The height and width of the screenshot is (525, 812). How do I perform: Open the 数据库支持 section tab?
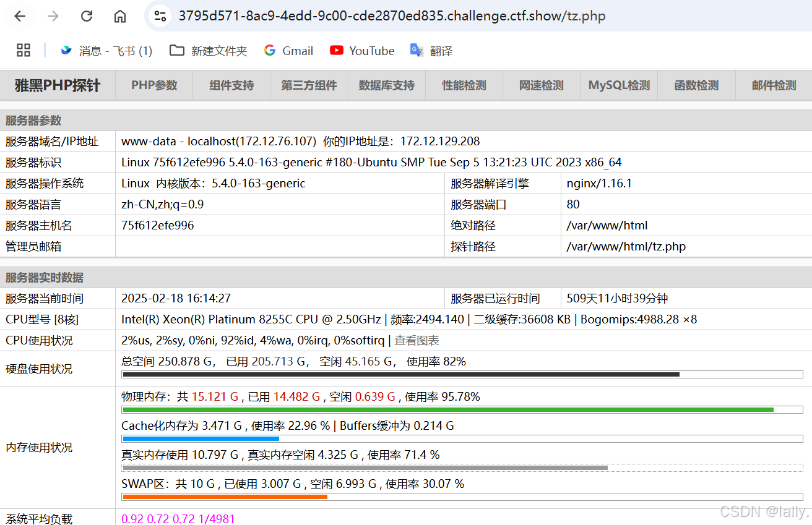[387, 85]
